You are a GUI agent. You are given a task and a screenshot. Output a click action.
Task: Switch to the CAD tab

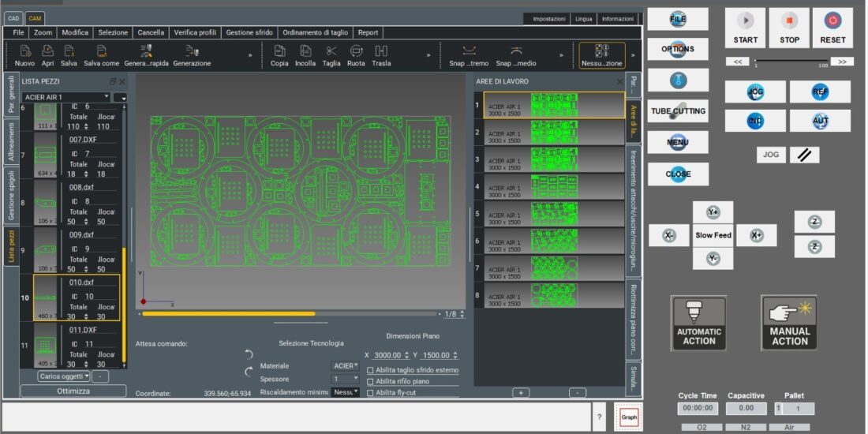click(x=13, y=18)
